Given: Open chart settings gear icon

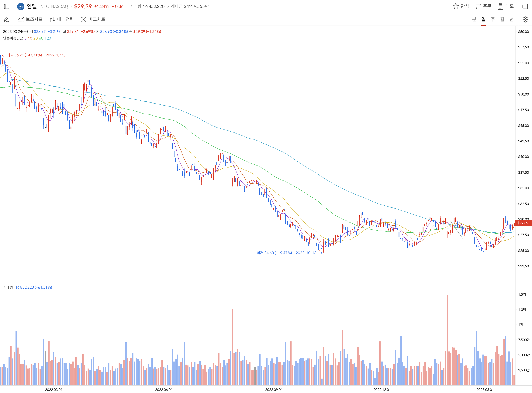Looking at the screenshot, I should [x=525, y=19].
